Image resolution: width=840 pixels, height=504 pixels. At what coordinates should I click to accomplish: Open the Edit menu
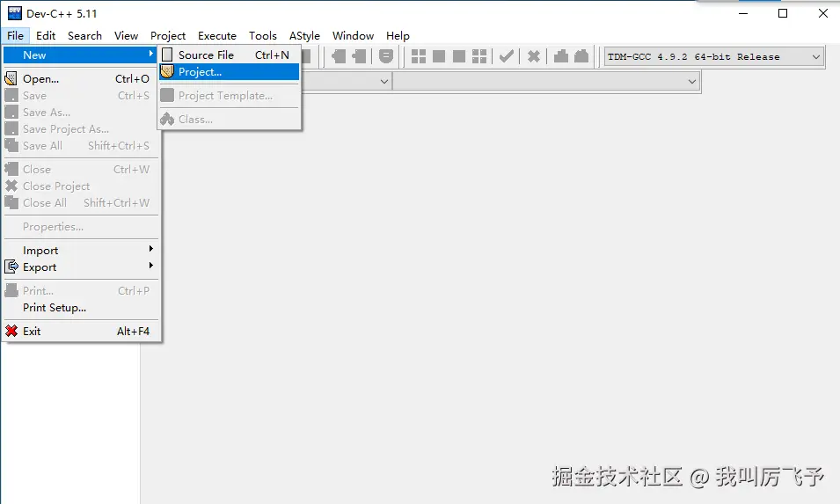click(x=46, y=35)
